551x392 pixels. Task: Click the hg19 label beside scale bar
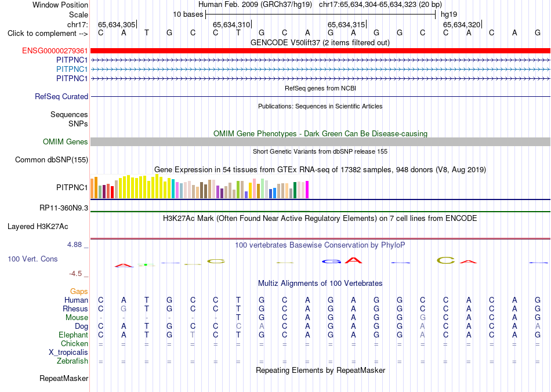click(x=449, y=14)
